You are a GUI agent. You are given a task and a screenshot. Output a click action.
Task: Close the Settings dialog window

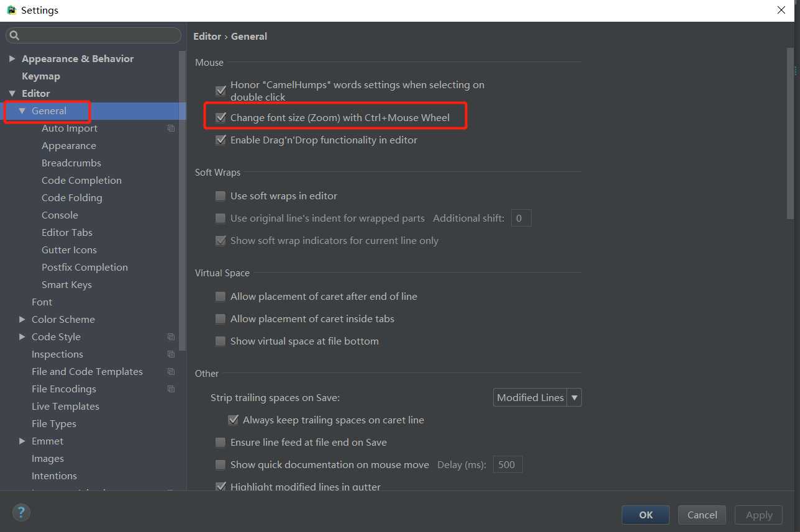tap(781, 10)
